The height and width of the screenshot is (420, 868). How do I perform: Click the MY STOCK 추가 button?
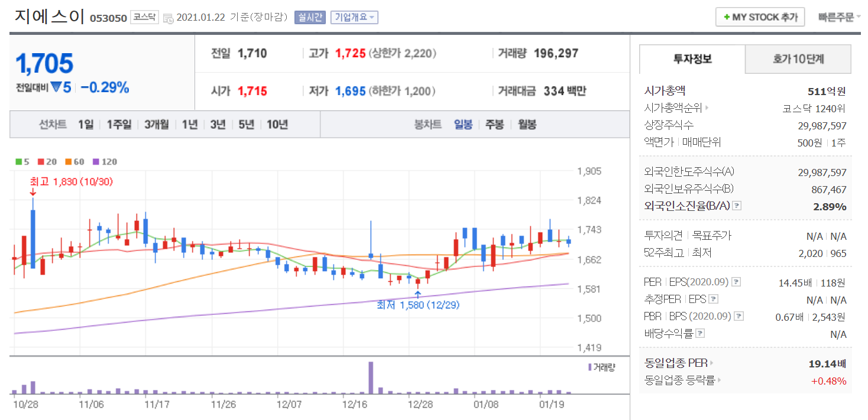(760, 17)
